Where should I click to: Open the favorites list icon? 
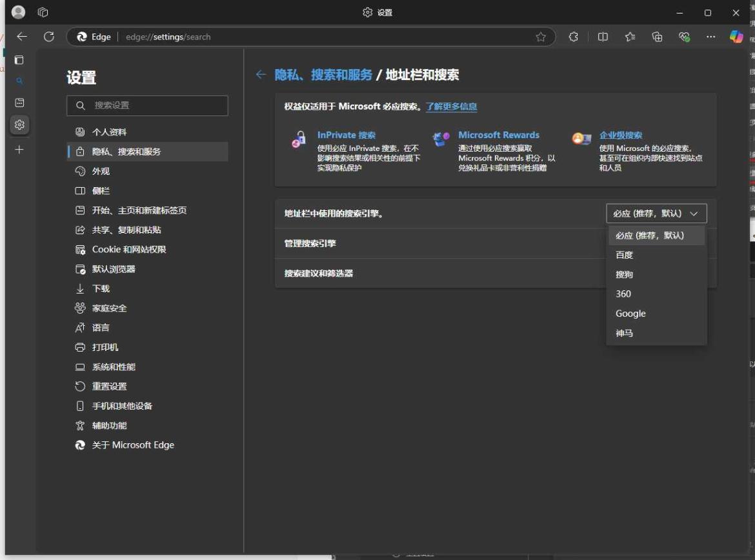point(630,37)
